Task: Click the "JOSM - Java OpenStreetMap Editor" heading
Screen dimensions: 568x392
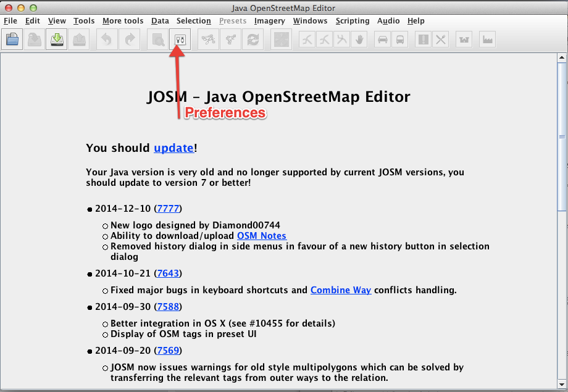Action: point(278,97)
